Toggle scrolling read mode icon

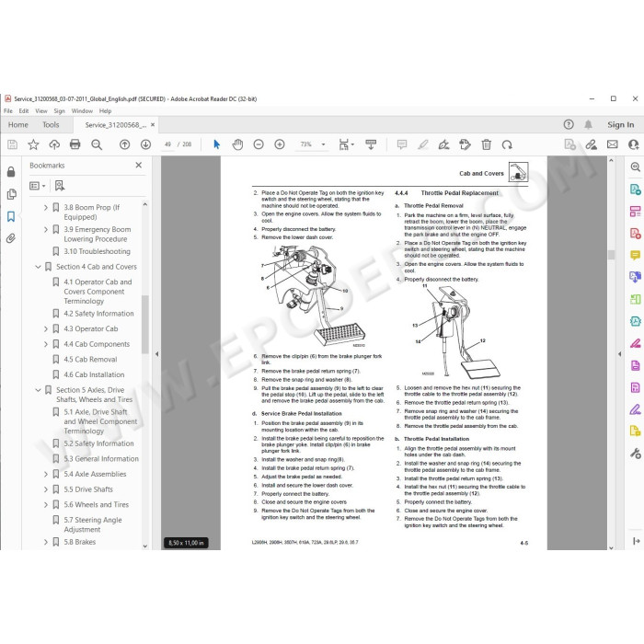(371, 144)
